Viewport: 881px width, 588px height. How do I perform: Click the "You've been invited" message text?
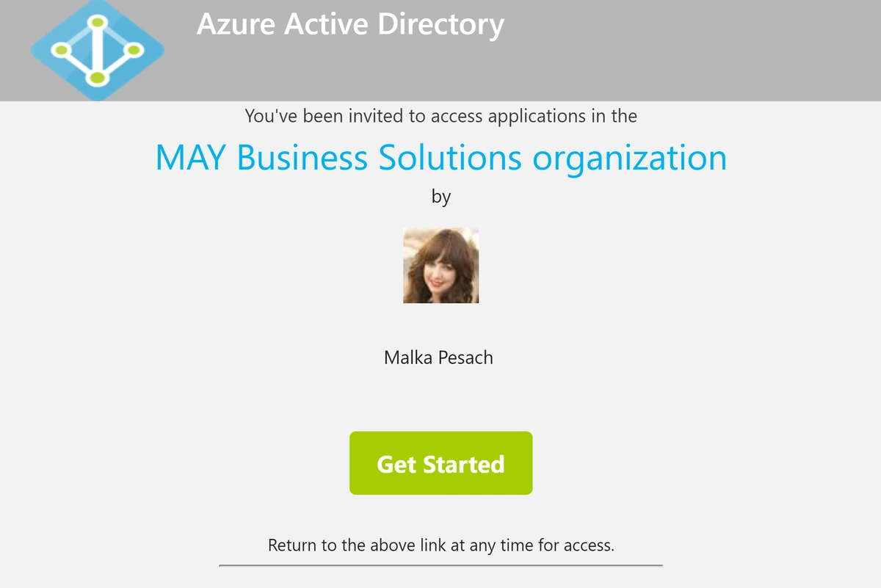click(440, 116)
